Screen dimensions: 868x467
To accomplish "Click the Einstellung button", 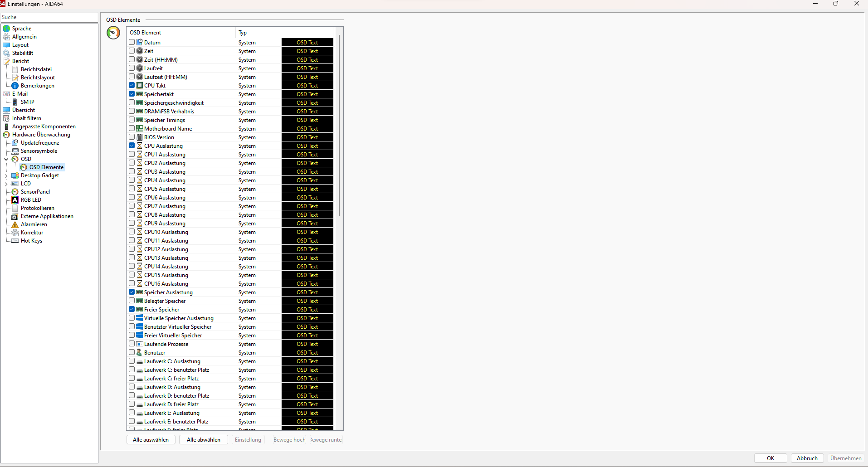I will pos(248,440).
